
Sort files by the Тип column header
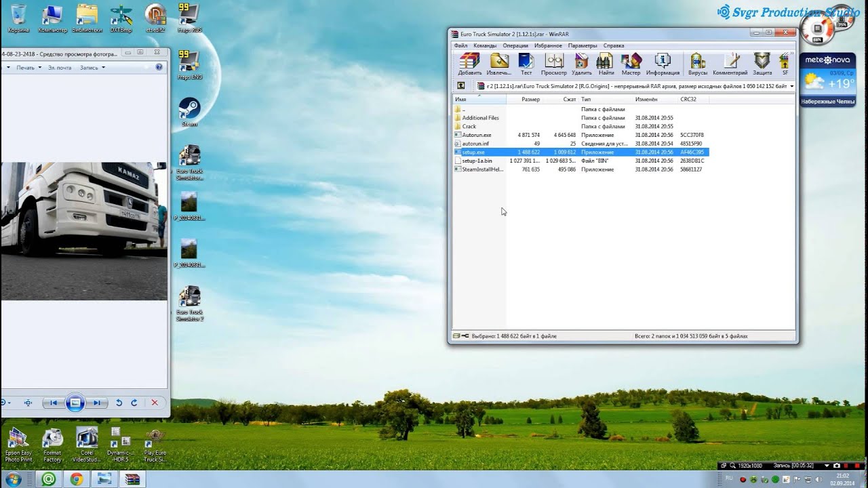point(606,100)
